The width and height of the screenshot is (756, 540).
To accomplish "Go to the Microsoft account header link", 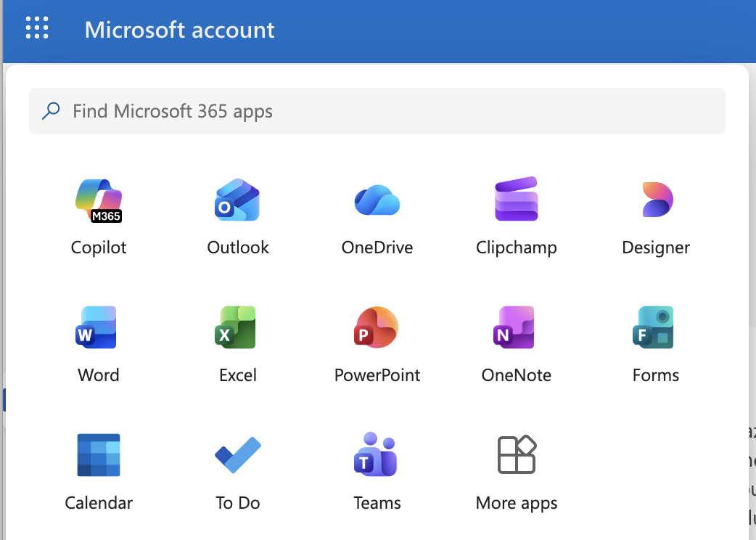I will pyautogui.click(x=179, y=30).
